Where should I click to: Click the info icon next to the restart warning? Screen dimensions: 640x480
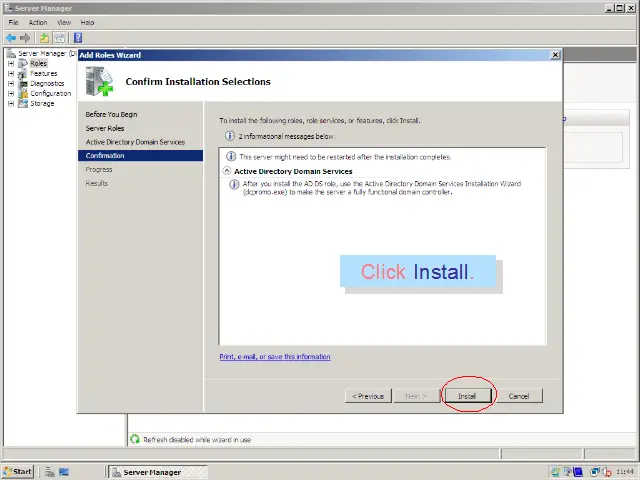coord(231,156)
